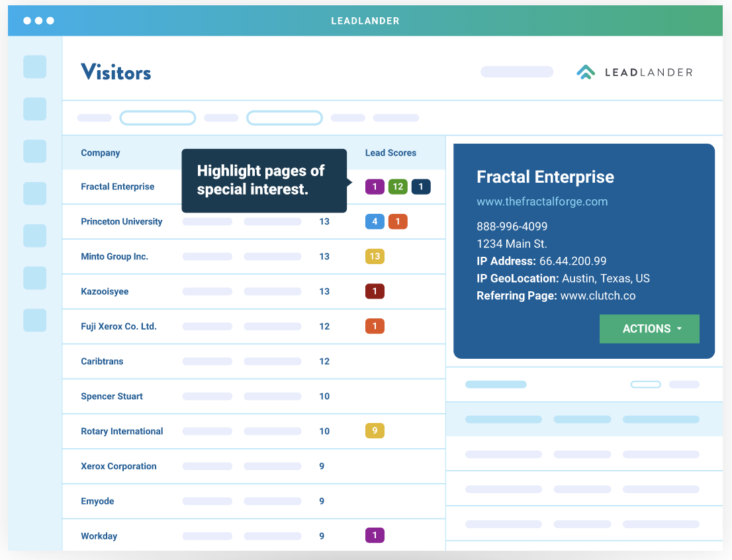
Task: Click the yellow 13 lead score badge
Action: [x=375, y=256]
